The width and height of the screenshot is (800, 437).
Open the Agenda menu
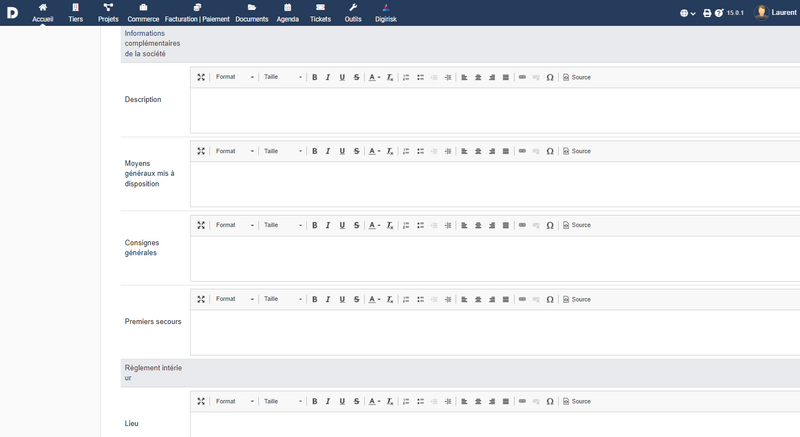coord(288,13)
